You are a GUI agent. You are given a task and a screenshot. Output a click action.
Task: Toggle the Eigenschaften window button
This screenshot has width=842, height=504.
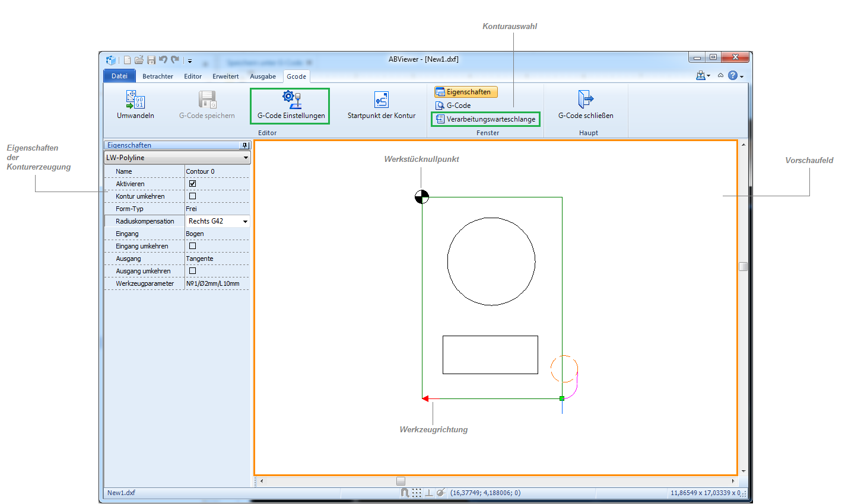(x=466, y=92)
